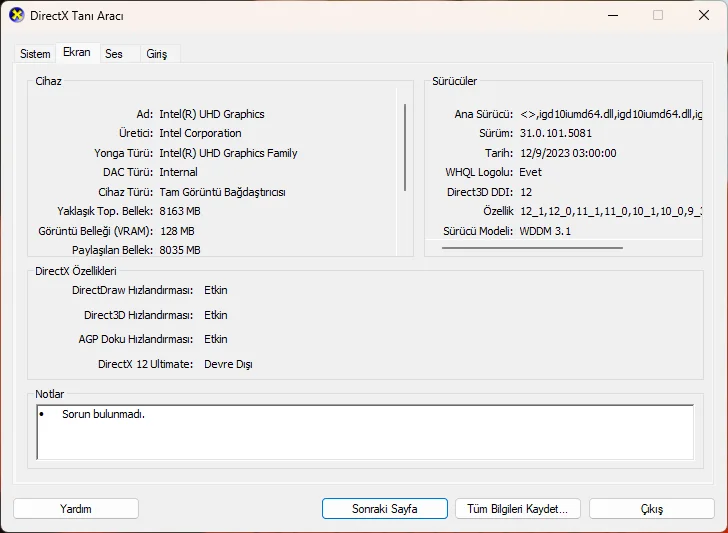Click the Ana Sürücü igd10iumd64.dll value
728x533 pixels.
click(611, 114)
